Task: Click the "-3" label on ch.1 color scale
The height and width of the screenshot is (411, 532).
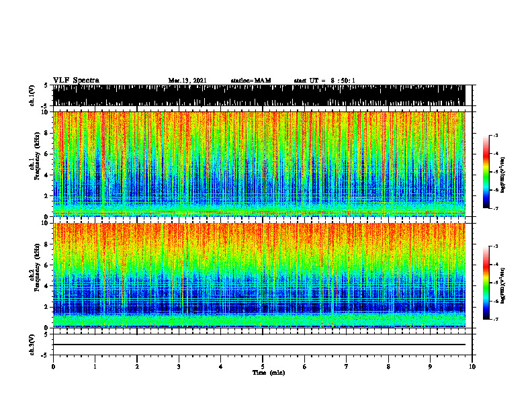Action: coord(496,136)
